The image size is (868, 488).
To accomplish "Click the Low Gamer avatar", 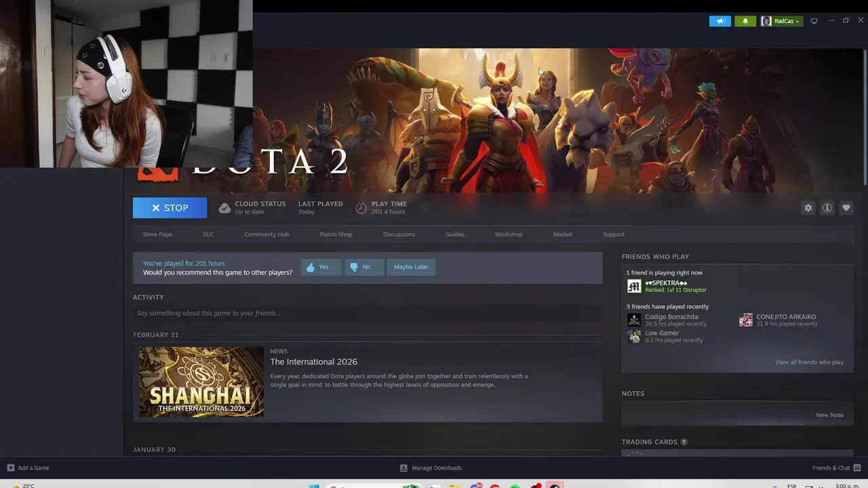I will (x=634, y=336).
